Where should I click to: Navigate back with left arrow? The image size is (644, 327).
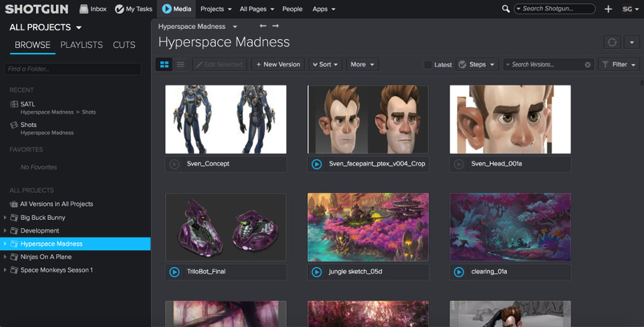[263, 26]
